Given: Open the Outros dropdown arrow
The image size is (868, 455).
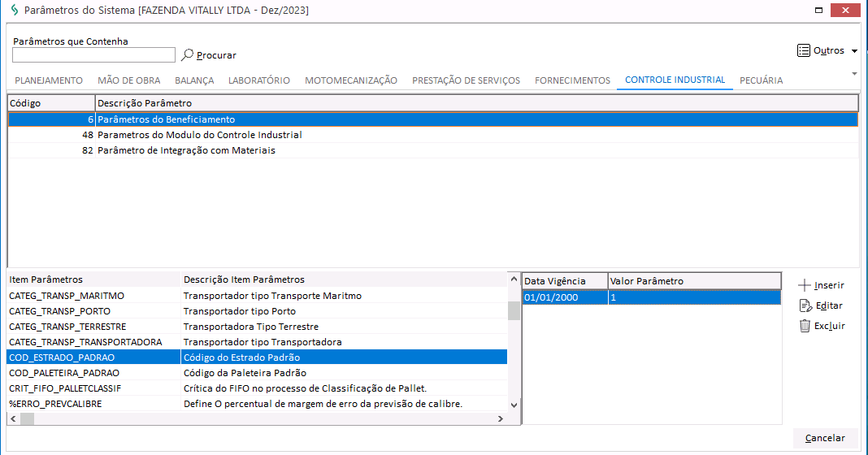Looking at the screenshot, I should coord(854,51).
